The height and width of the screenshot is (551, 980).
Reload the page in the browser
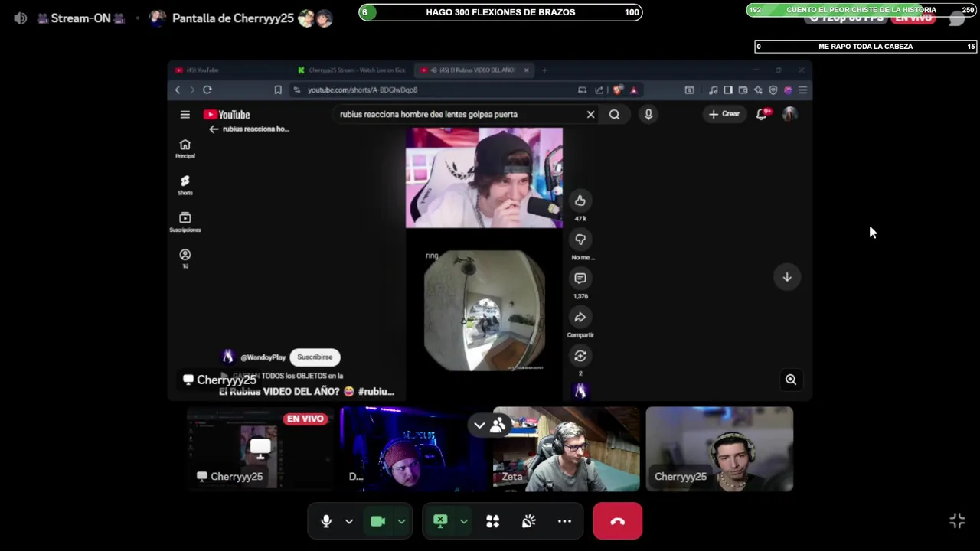coord(207,90)
